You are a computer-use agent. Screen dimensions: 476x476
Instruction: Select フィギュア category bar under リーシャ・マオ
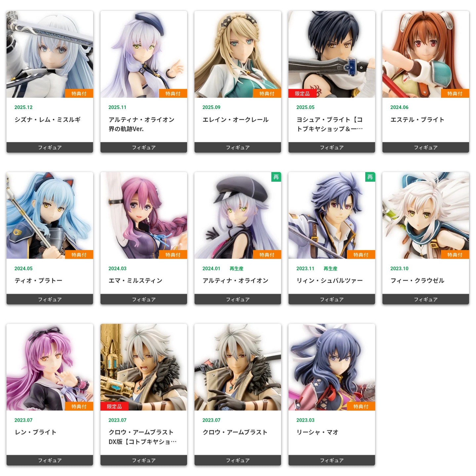[332, 460]
